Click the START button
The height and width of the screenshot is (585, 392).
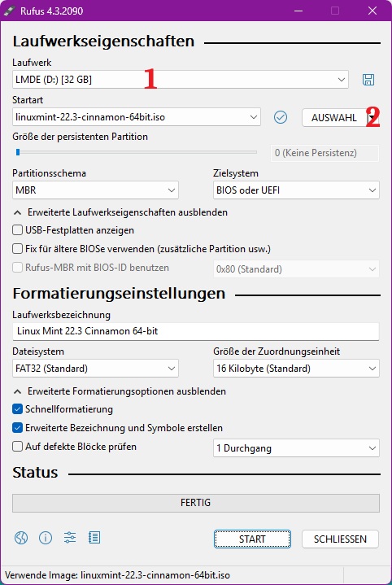(252, 539)
